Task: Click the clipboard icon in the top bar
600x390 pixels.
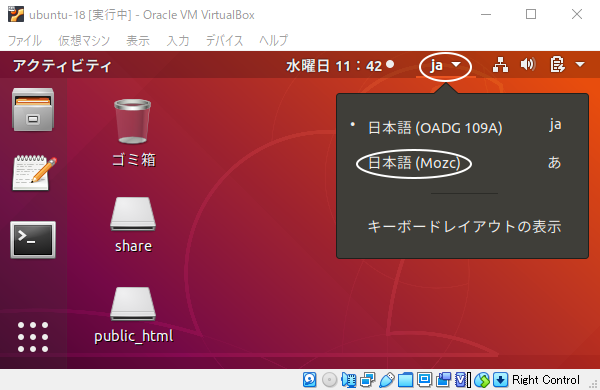Action: click(x=557, y=65)
